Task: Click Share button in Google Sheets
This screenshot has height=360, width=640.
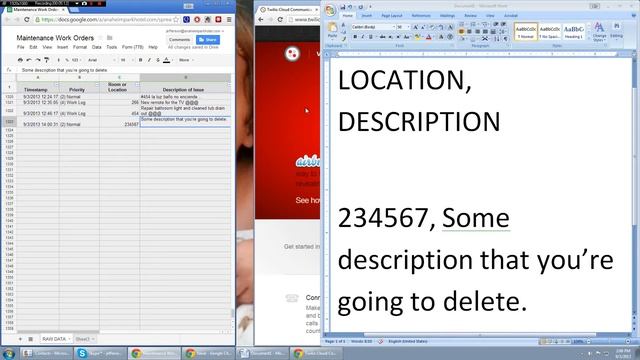Action: tap(208, 40)
